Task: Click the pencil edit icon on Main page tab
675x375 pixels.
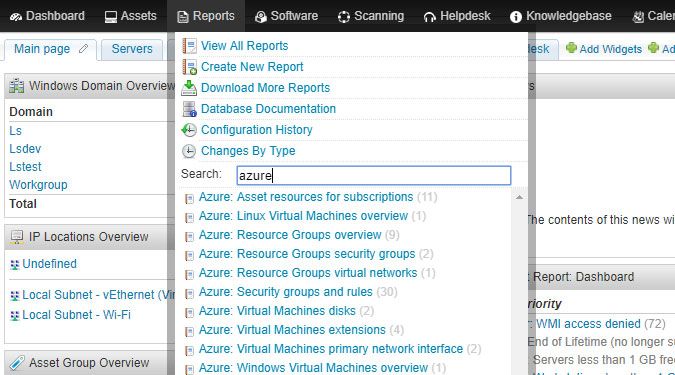Action: 84,49
